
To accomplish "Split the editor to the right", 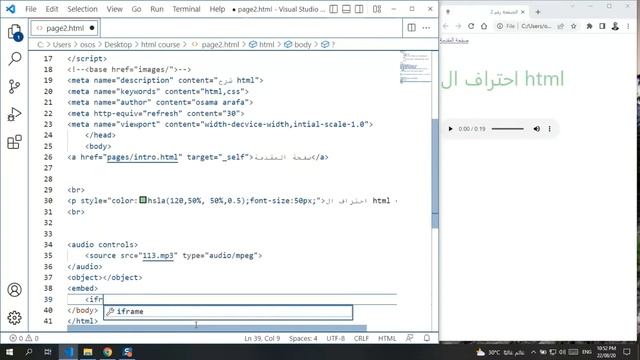I will click(x=411, y=28).
